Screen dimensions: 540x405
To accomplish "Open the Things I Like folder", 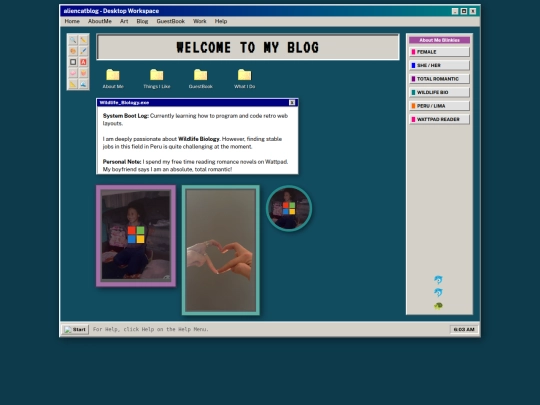I will pos(157,79).
